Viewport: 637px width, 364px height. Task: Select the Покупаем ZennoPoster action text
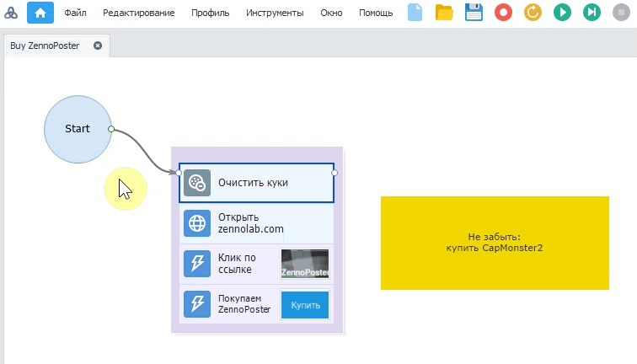pos(244,304)
